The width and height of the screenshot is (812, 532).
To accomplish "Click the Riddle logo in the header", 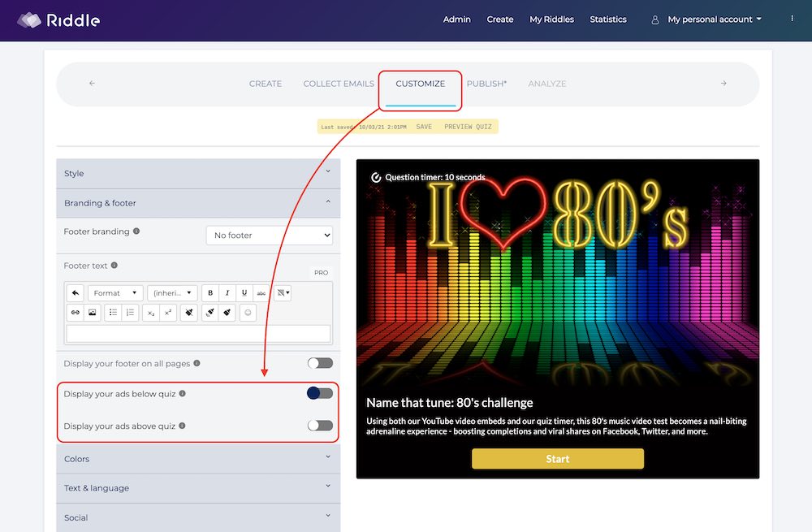I will click(x=58, y=20).
